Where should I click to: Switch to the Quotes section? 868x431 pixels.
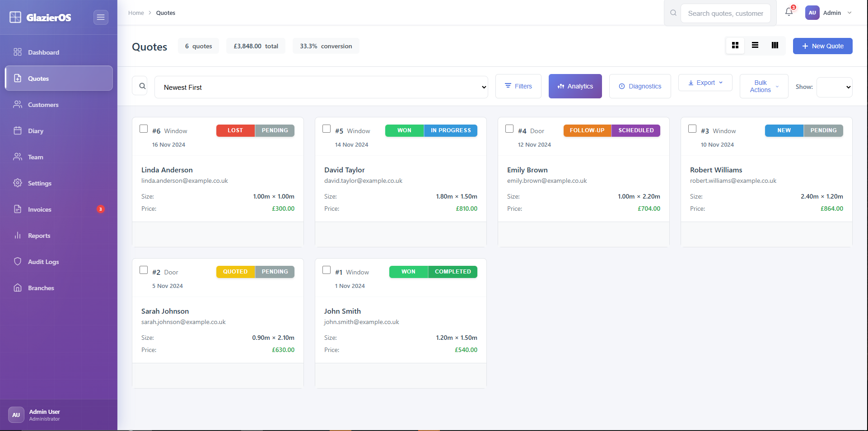coord(38,78)
